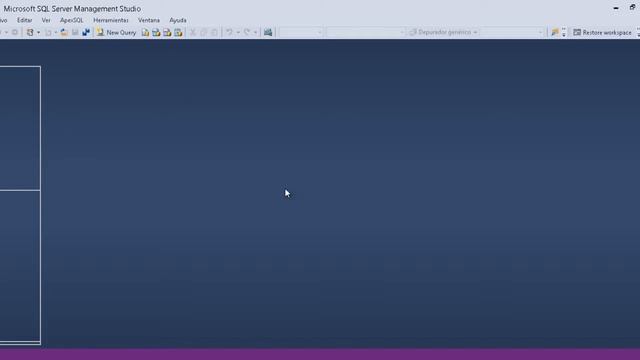The height and width of the screenshot is (360, 640).
Task: Click the Redo arrow icon
Action: [x=247, y=32]
